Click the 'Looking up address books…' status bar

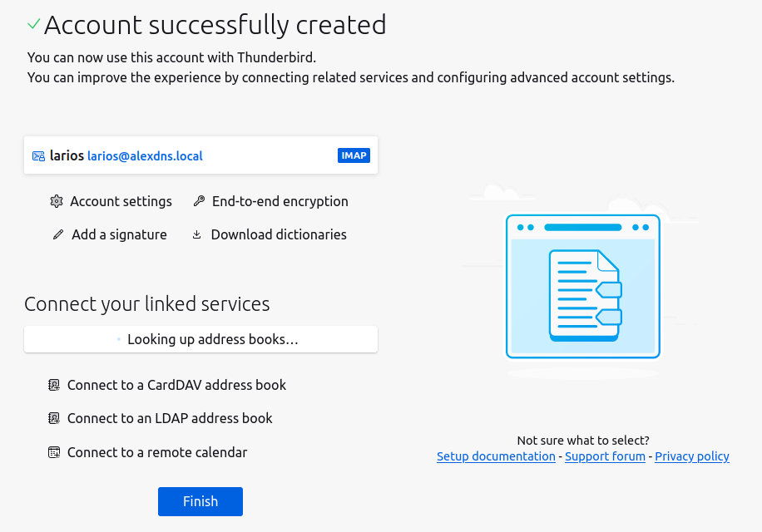tap(200, 339)
